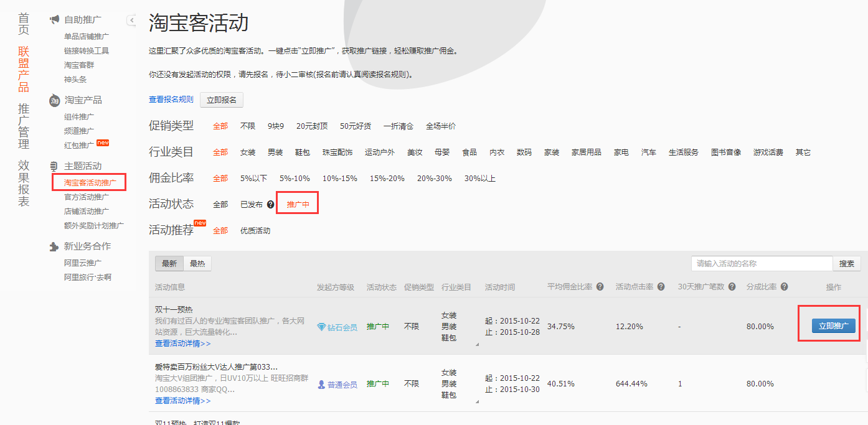Click help icon beside 分成比率 header
This screenshot has height=425, width=868.
[x=785, y=287]
